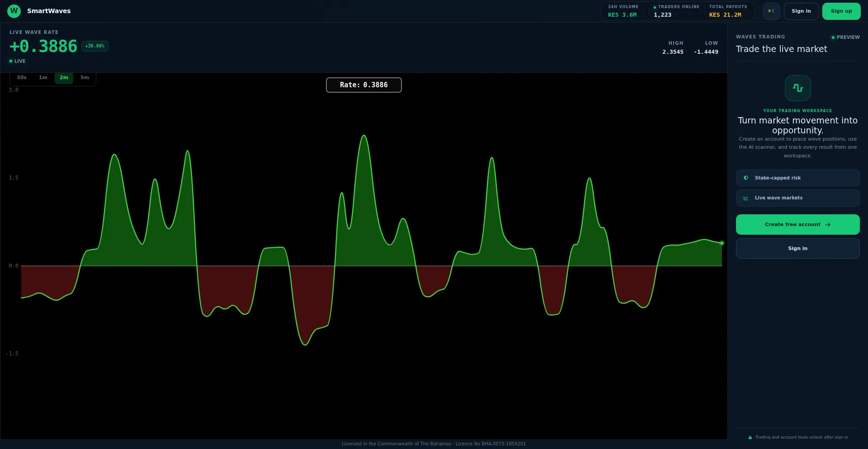
Task: Click the LOW value -1.4449
Action: click(706, 52)
